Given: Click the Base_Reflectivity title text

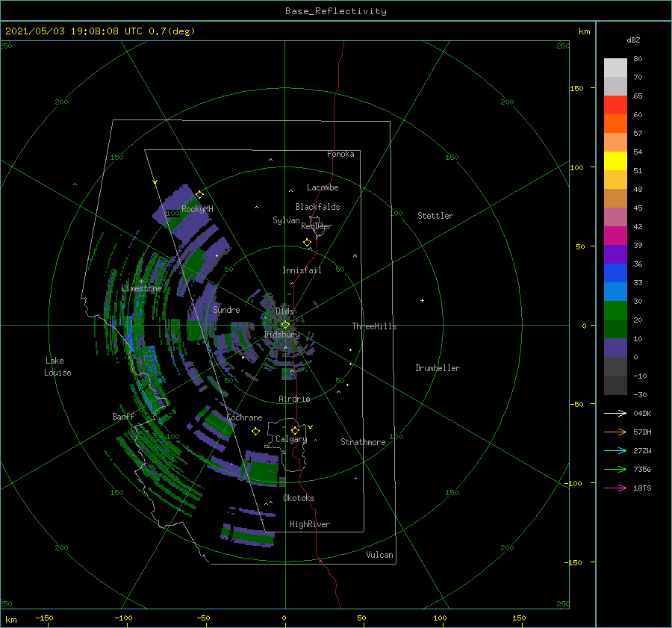Looking at the screenshot, I should [336, 11].
